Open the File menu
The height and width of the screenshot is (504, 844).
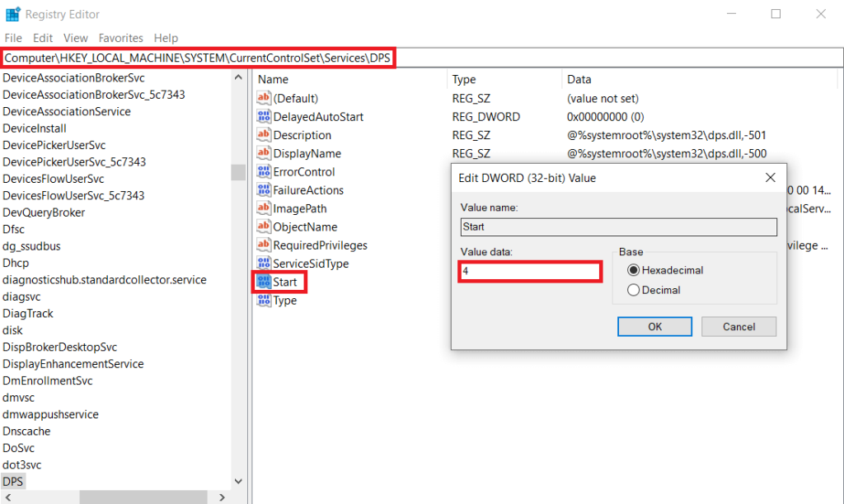(13, 38)
